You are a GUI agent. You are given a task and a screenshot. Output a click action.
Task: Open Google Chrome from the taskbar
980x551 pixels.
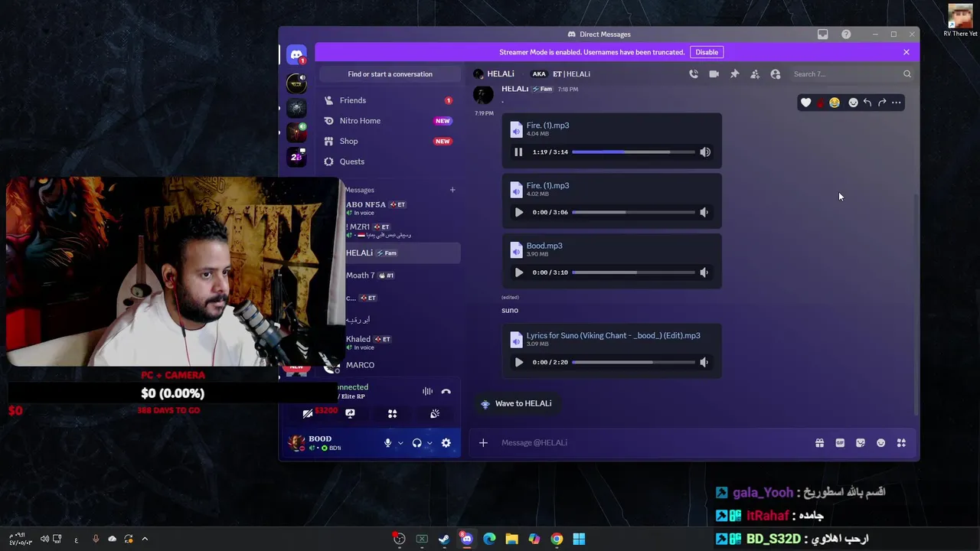(557, 539)
